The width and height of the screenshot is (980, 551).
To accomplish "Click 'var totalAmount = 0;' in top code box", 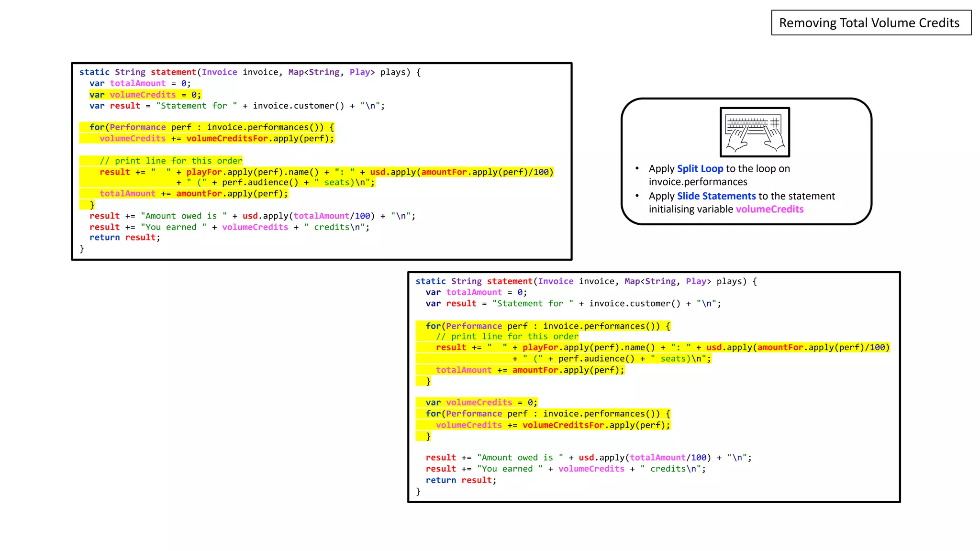I will pyautogui.click(x=140, y=84).
